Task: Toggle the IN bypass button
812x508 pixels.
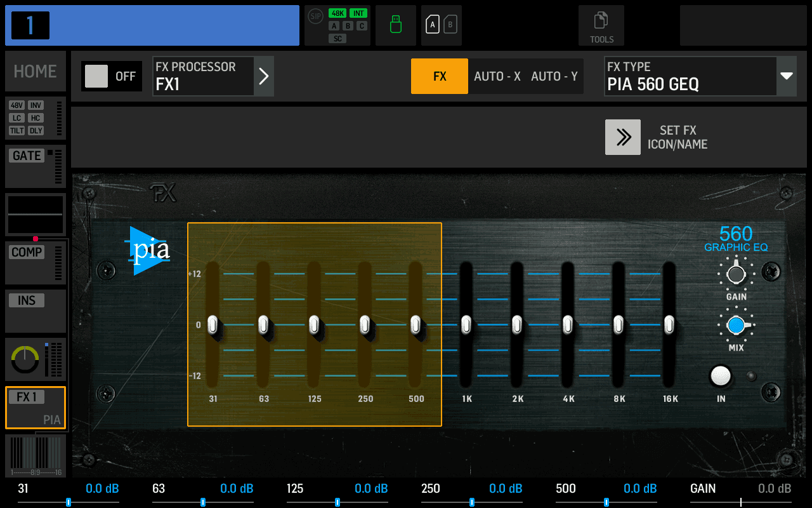Action: click(x=721, y=376)
